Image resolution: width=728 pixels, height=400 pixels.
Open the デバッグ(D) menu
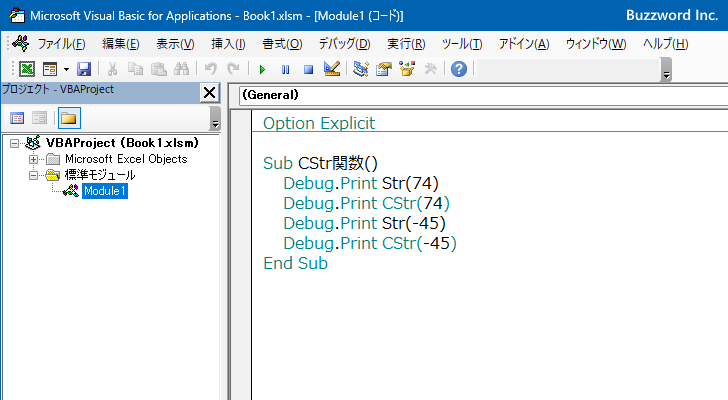pyautogui.click(x=344, y=44)
